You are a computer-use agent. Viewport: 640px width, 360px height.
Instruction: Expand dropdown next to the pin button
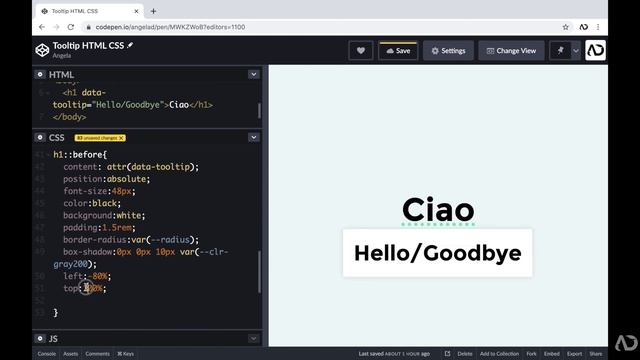coord(576,51)
